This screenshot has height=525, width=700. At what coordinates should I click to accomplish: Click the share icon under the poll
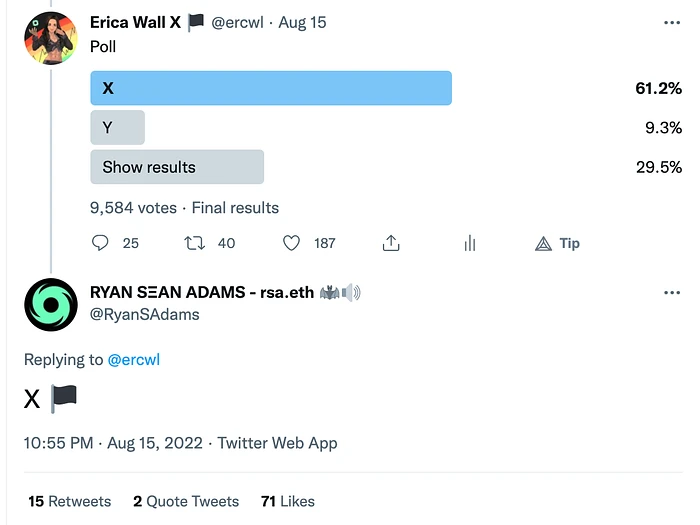tap(391, 243)
